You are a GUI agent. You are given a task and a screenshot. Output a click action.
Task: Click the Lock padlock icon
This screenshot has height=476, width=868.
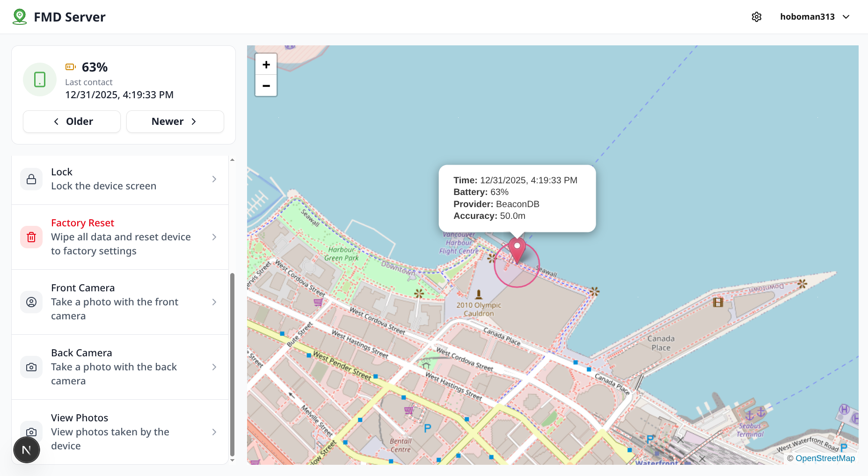[x=31, y=180]
